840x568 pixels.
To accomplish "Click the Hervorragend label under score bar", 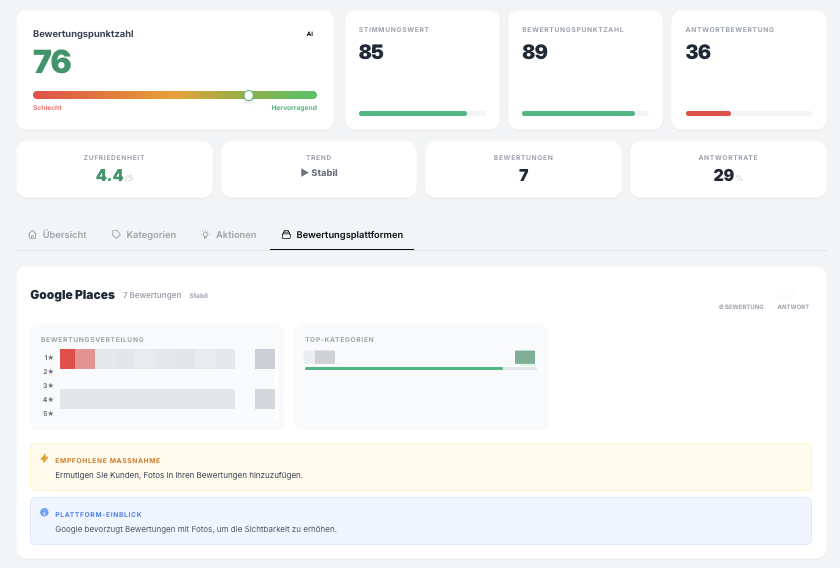I will click(x=294, y=108).
